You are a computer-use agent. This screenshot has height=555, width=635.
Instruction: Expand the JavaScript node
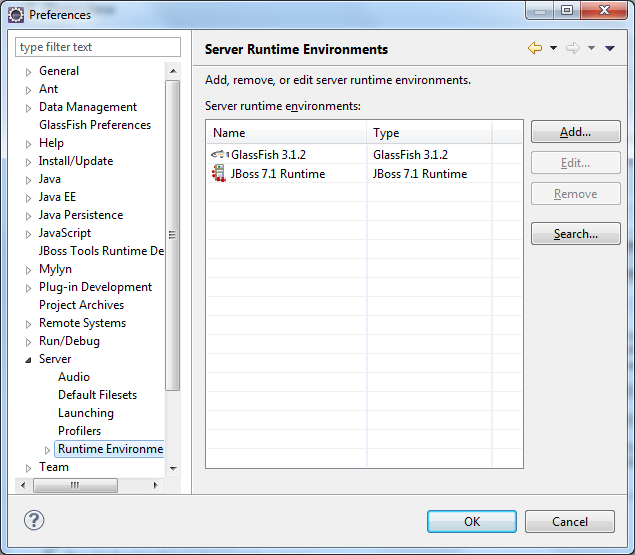[x=28, y=234]
